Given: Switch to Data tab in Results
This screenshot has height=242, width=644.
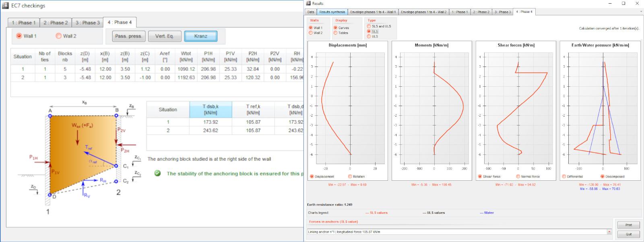Looking at the screenshot, I should click(x=311, y=12).
